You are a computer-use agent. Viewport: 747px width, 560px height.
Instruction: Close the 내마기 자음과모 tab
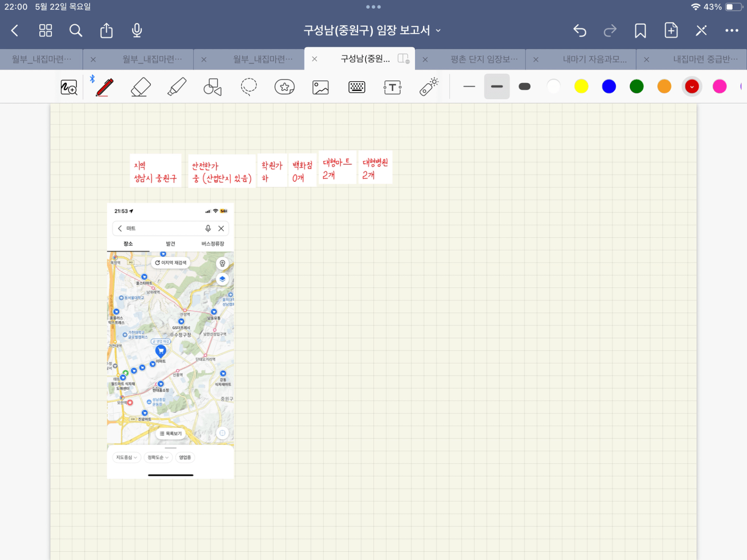tap(536, 59)
